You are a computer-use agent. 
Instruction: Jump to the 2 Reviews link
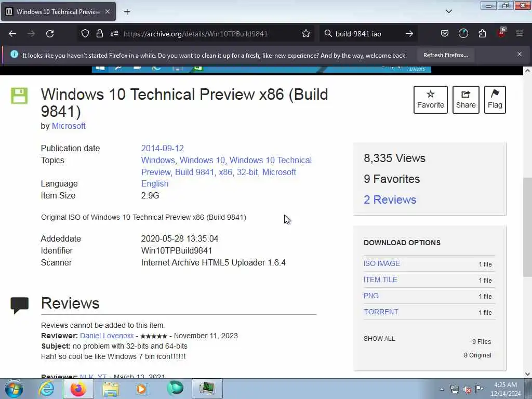click(x=390, y=199)
